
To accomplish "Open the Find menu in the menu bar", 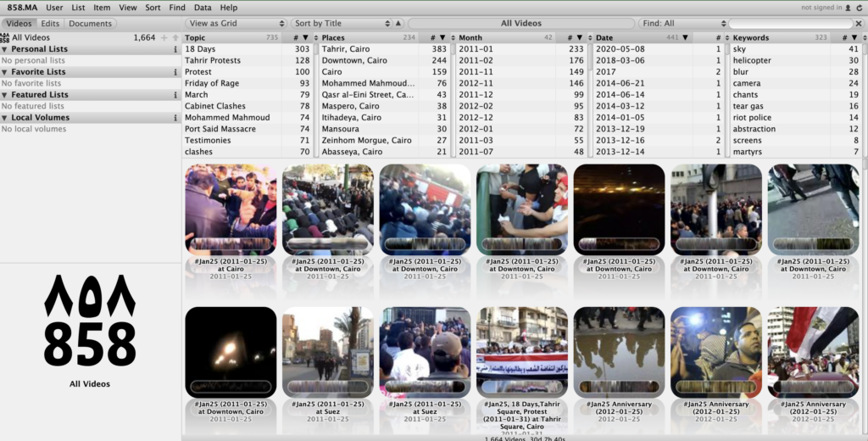I will pos(176,8).
